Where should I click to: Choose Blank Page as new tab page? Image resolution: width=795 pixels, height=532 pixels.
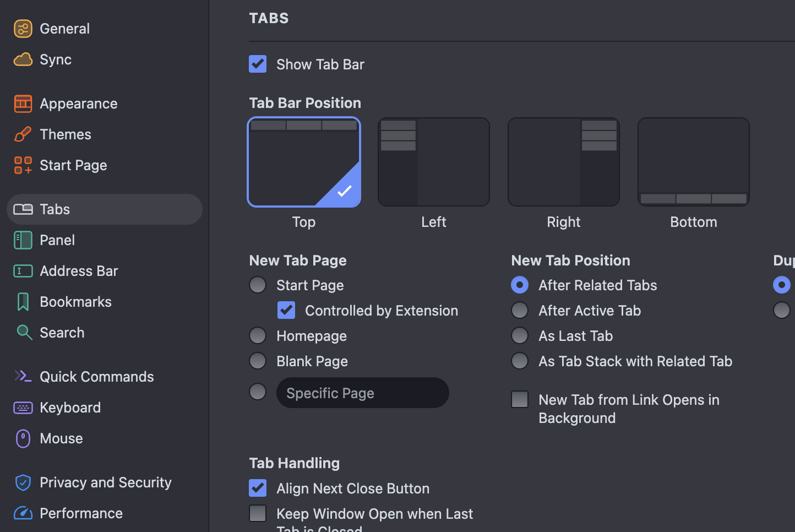[x=258, y=361]
